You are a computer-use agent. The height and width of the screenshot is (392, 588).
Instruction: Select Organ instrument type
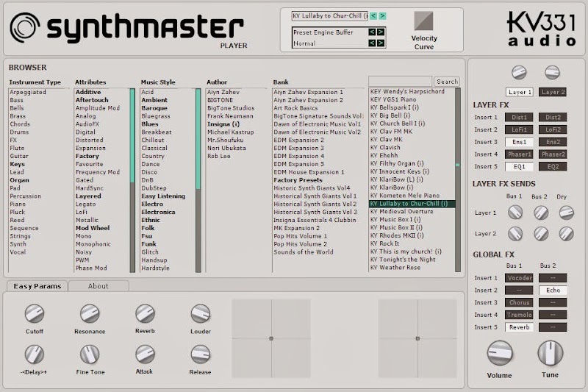tap(20, 180)
